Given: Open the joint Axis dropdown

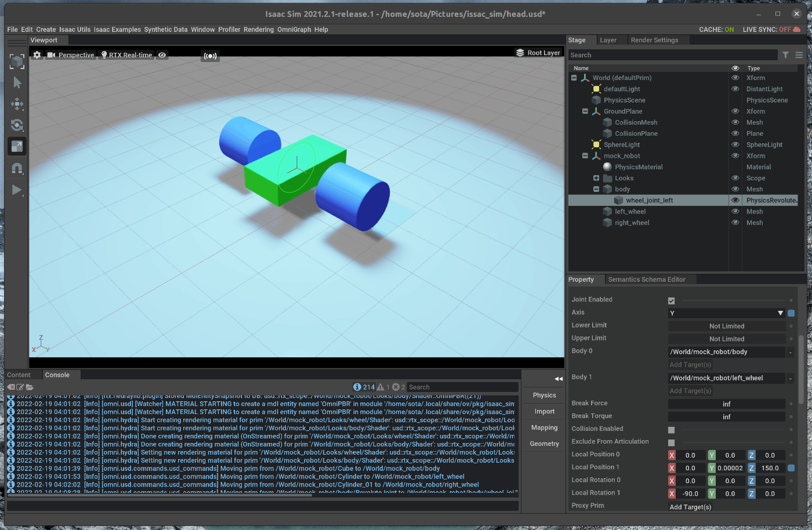Looking at the screenshot, I should click(727, 313).
